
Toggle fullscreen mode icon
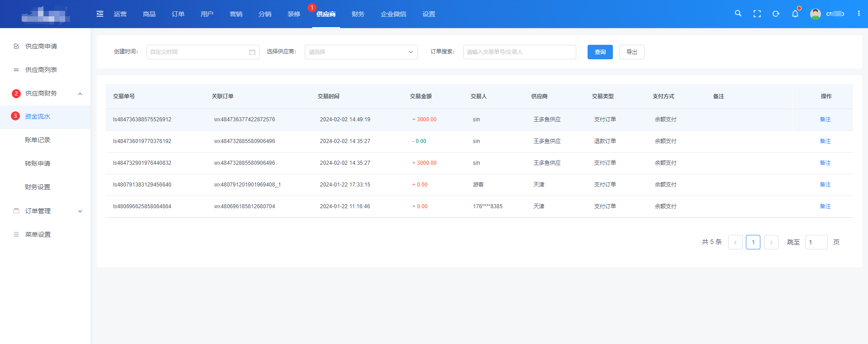[x=757, y=14]
